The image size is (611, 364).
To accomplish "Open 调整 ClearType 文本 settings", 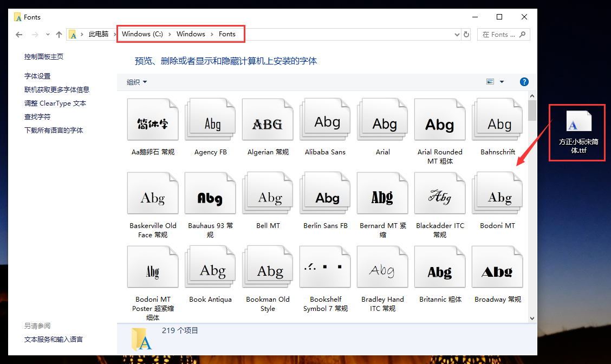I will tap(56, 103).
